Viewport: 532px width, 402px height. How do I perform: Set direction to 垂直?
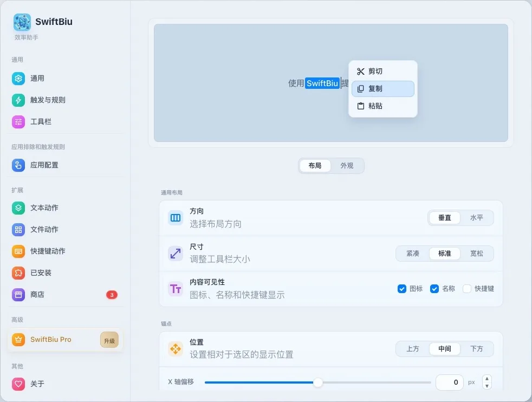444,218
